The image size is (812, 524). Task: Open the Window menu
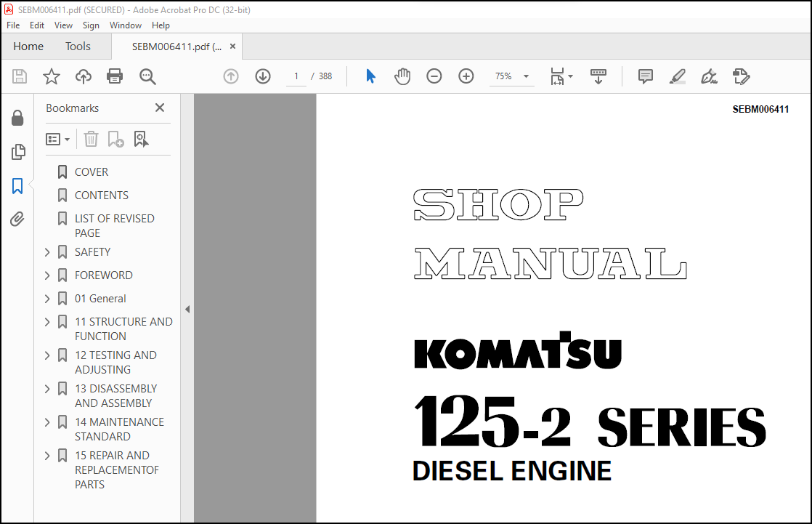pos(126,25)
